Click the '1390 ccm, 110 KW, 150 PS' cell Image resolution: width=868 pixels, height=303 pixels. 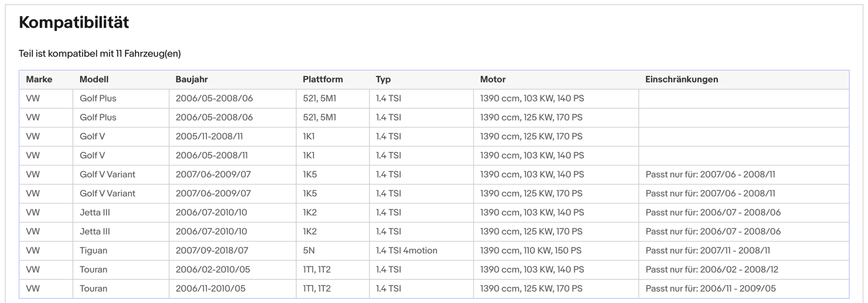coord(530,250)
